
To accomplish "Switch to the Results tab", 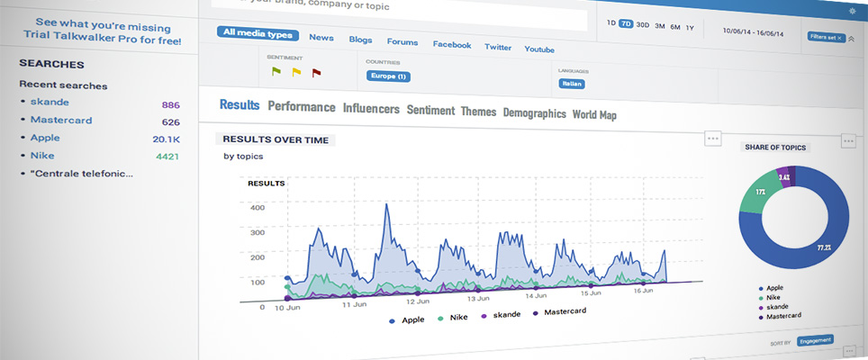I will coord(240,104).
